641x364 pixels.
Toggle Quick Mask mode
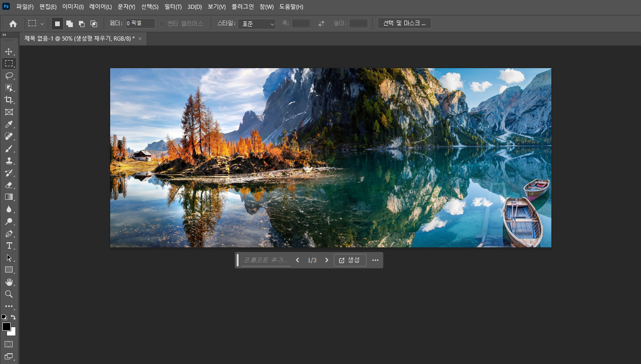9,344
